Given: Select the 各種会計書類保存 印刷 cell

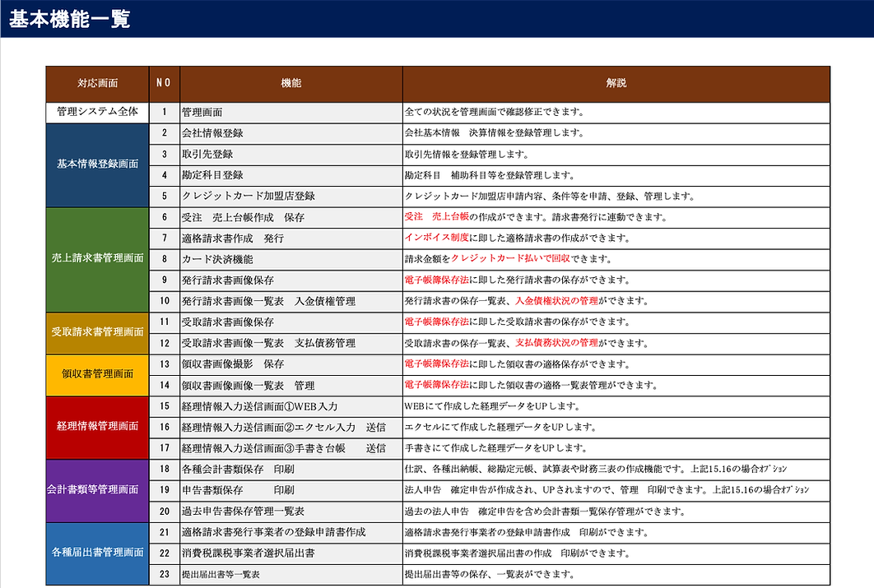Looking at the screenshot, I should tap(291, 470).
